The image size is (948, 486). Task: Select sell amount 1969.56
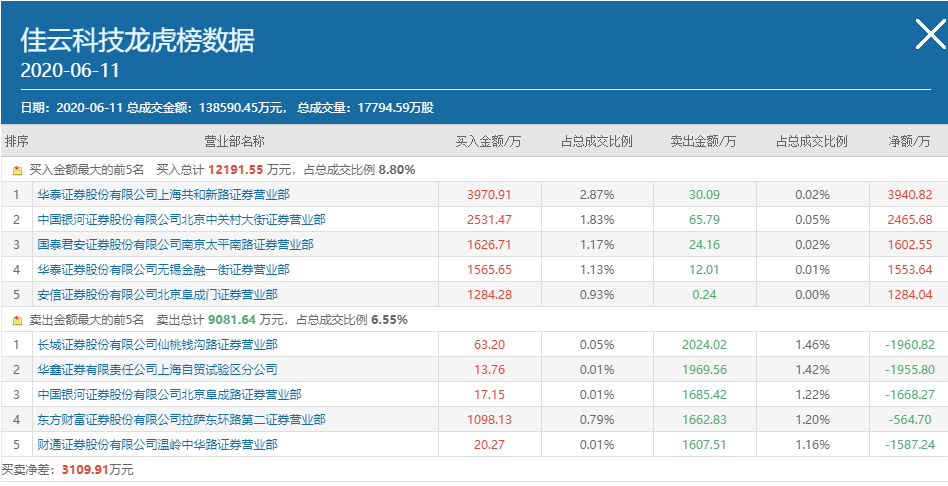[x=704, y=369]
